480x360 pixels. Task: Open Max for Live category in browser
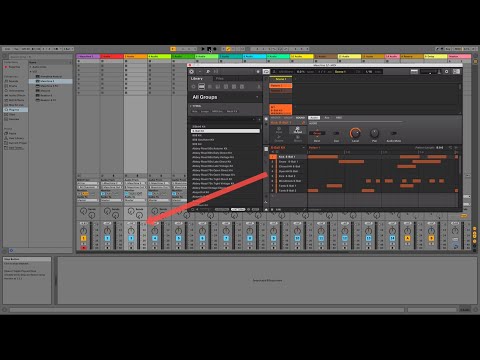15,105
